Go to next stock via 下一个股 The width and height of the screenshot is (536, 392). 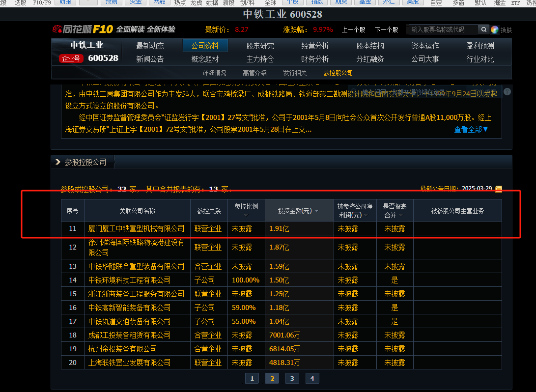click(x=386, y=29)
